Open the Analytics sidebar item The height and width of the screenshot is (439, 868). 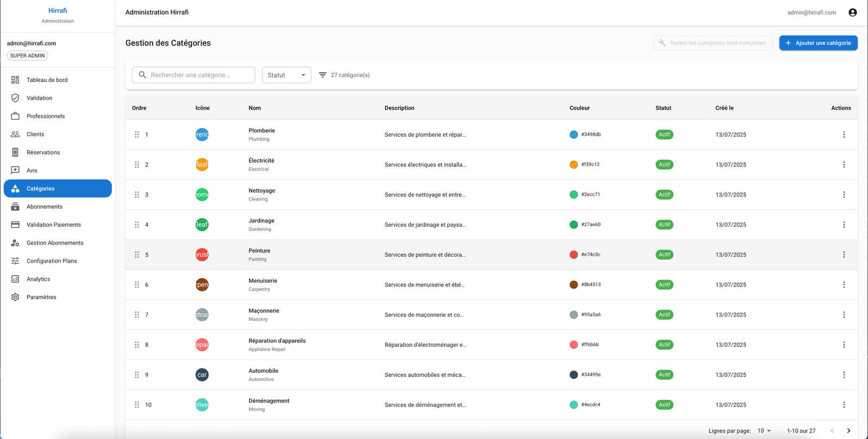(x=38, y=279)
